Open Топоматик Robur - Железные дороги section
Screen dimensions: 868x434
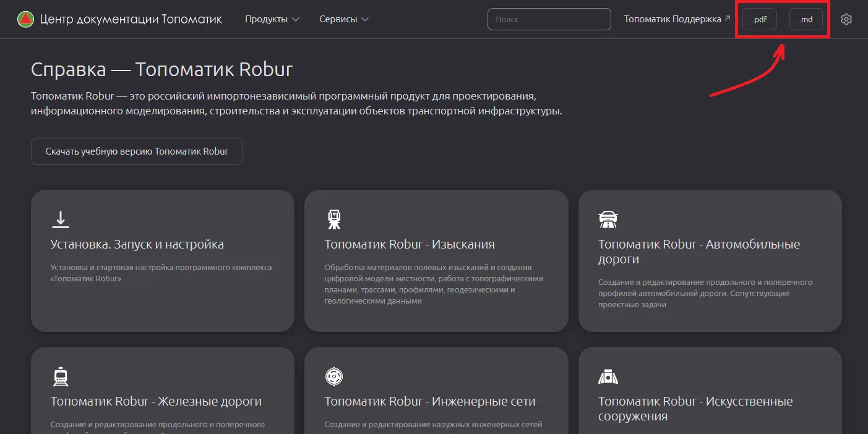(163, 391)
